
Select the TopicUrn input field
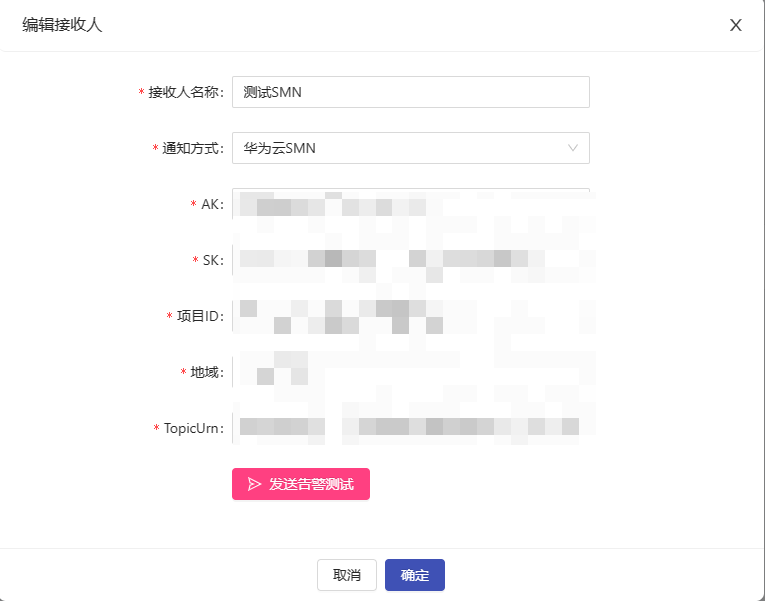[x=410, y=428]
